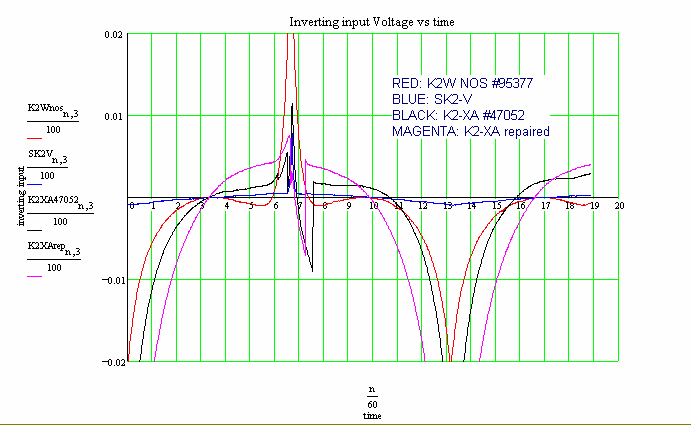Click the 'time' x-axis label
691x425 pixels.
[372, 413]
